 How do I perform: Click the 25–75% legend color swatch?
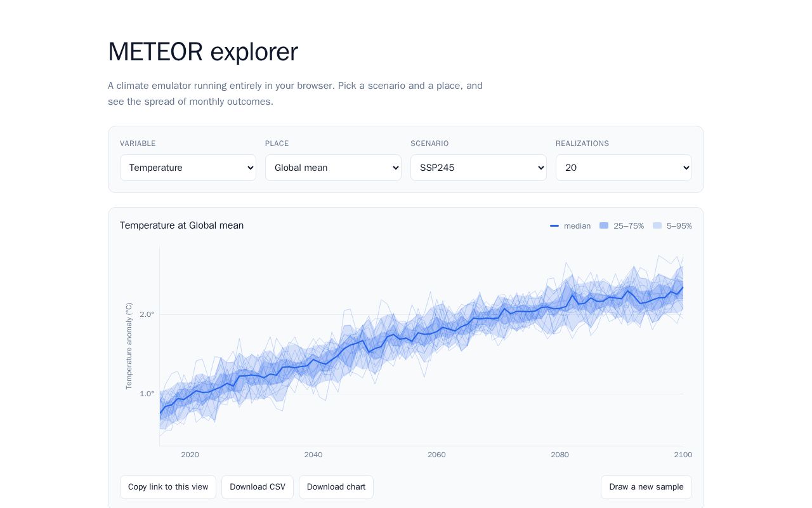(x=604, y=225)
